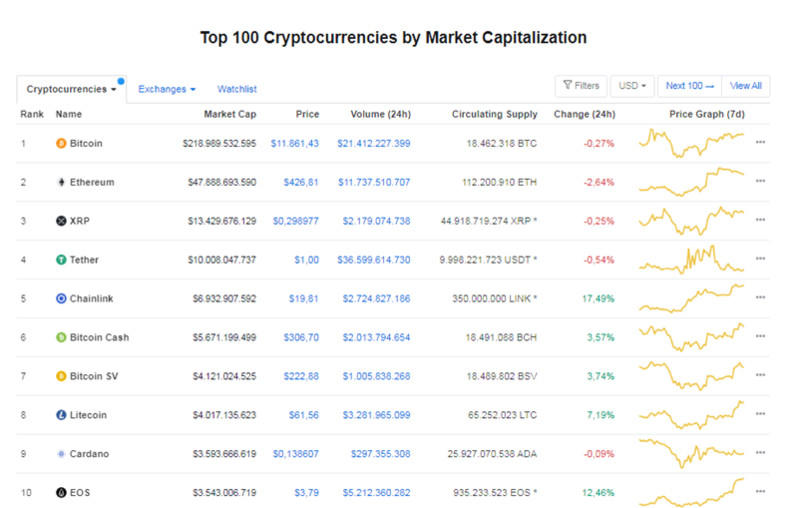Click the XRP coin icon
This screenshot has height=508, width=798.
click(x=61, y=221)
